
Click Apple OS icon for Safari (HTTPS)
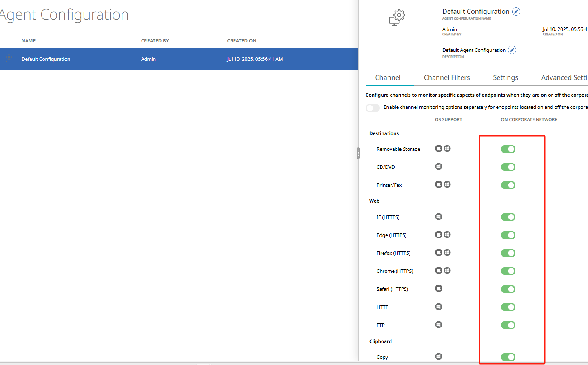click(439, 288)
